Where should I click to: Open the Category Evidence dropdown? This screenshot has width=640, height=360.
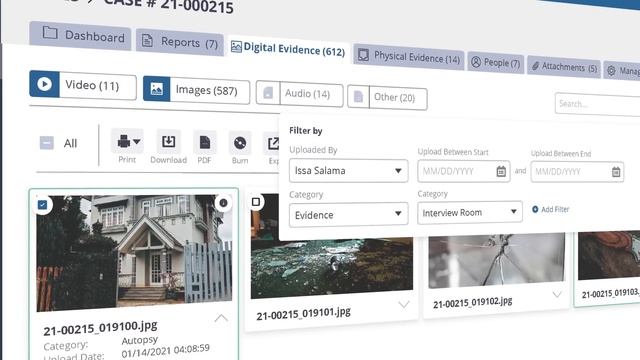[x=349, y=215]
